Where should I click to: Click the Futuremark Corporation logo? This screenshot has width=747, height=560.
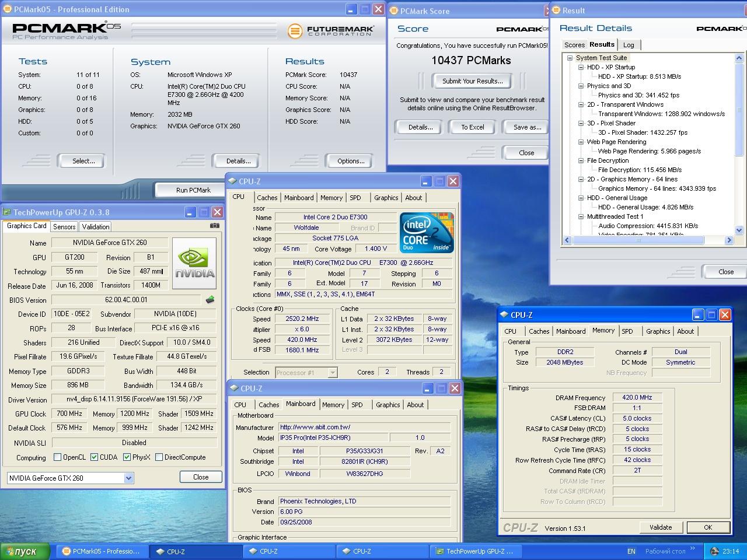(x=331, y=30)
